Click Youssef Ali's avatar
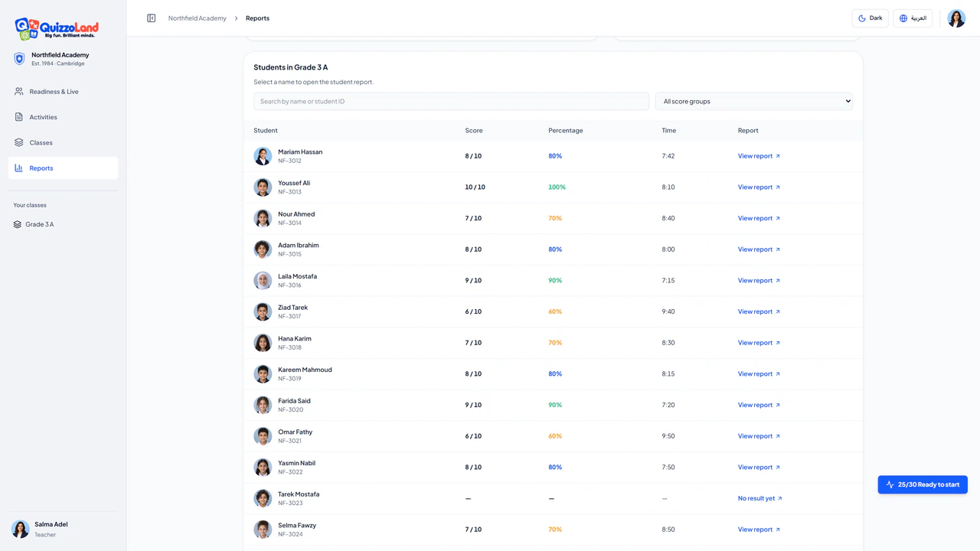980x551 pixels. tap(263, 187)
